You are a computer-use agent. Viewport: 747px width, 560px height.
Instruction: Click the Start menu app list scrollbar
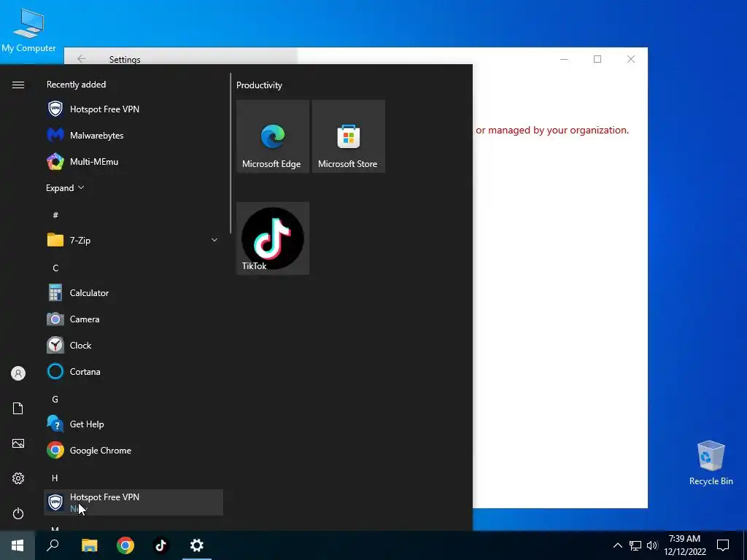[231, 153]
